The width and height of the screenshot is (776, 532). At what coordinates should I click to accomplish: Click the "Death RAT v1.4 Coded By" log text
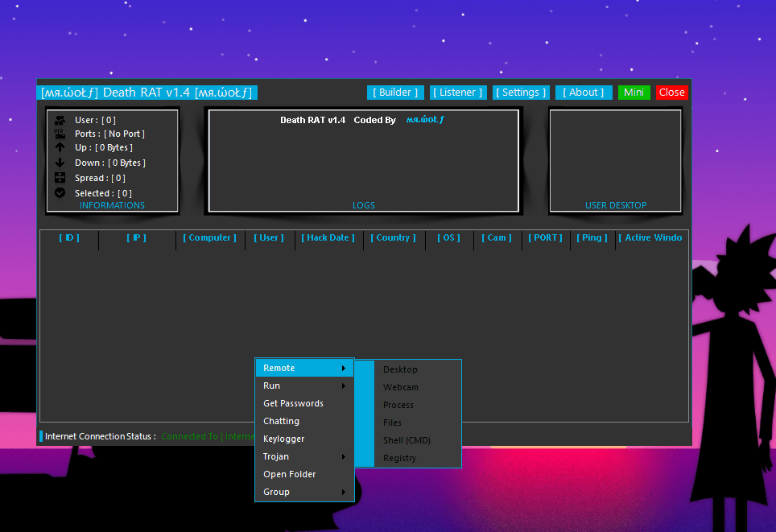(338, 120)
